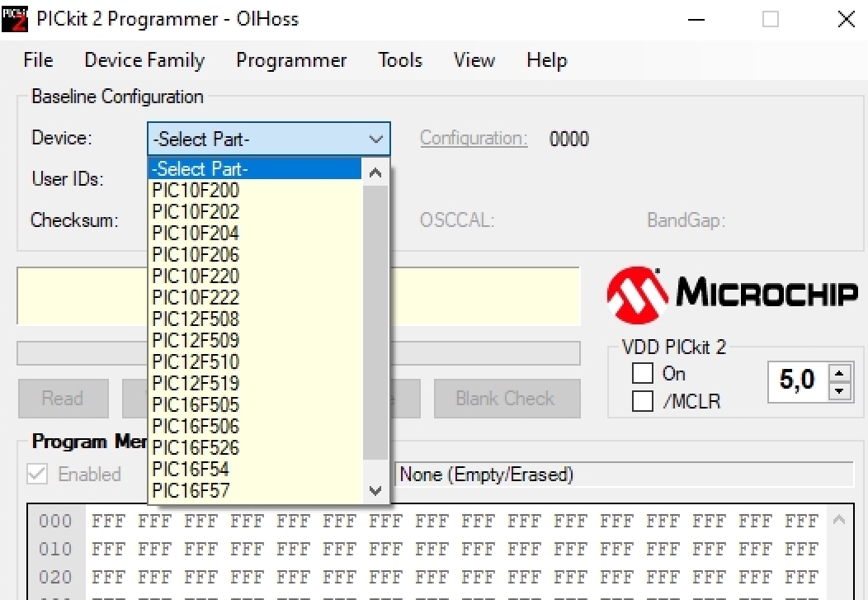Select PIC12F519 from the device list
This screenshot has height=600, width=868.
(255, 383)
